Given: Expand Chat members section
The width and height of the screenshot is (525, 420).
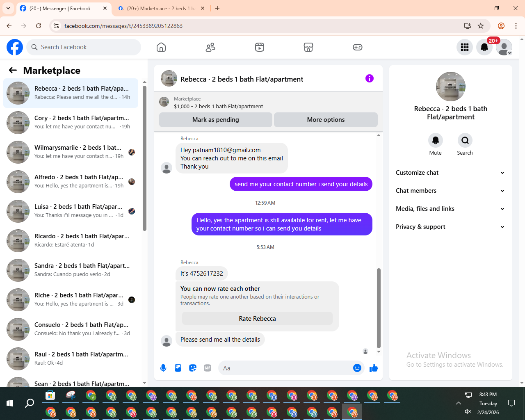Looking at the screenshot, I should pyautogui.click(x=450, y=191).
